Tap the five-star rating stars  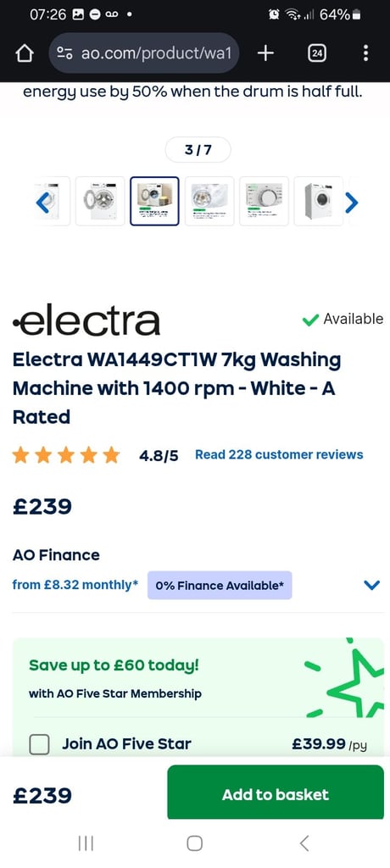(x=66, y=455)
